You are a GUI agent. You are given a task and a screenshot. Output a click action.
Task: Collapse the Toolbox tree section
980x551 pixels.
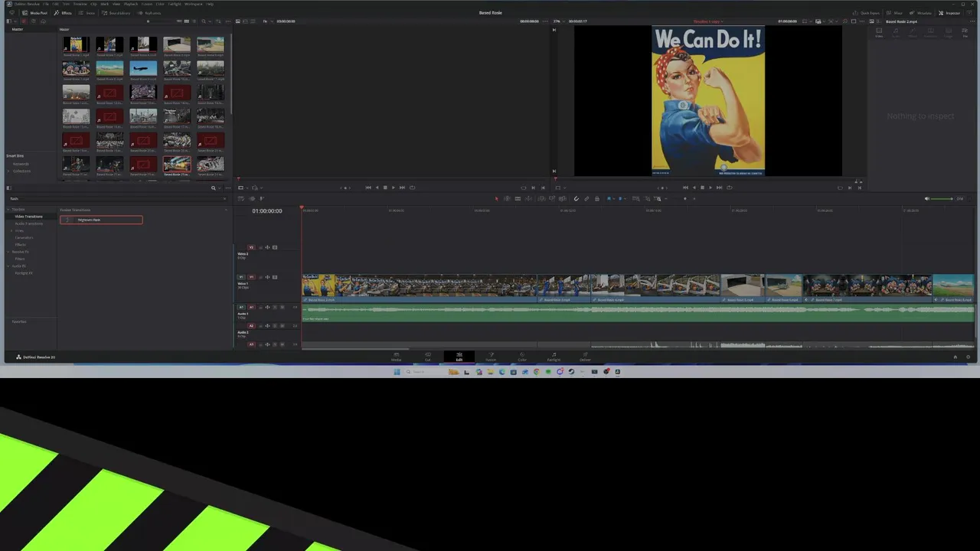(x=8, y=209)
